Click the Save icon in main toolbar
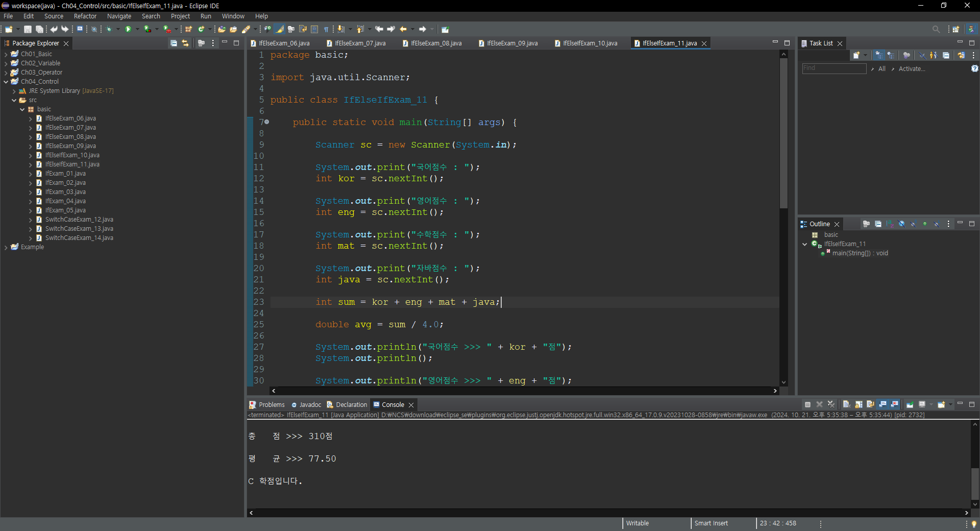Image resolution: width=980 pixels, height=531 pixels. click(x=28, y=29)
